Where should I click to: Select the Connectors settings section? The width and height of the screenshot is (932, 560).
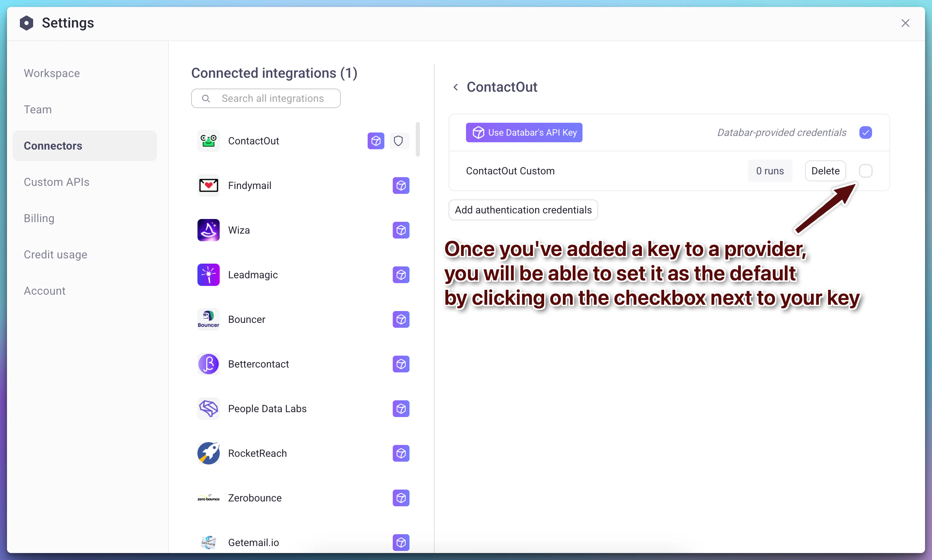pyautogui.click(x=84, y=146)
